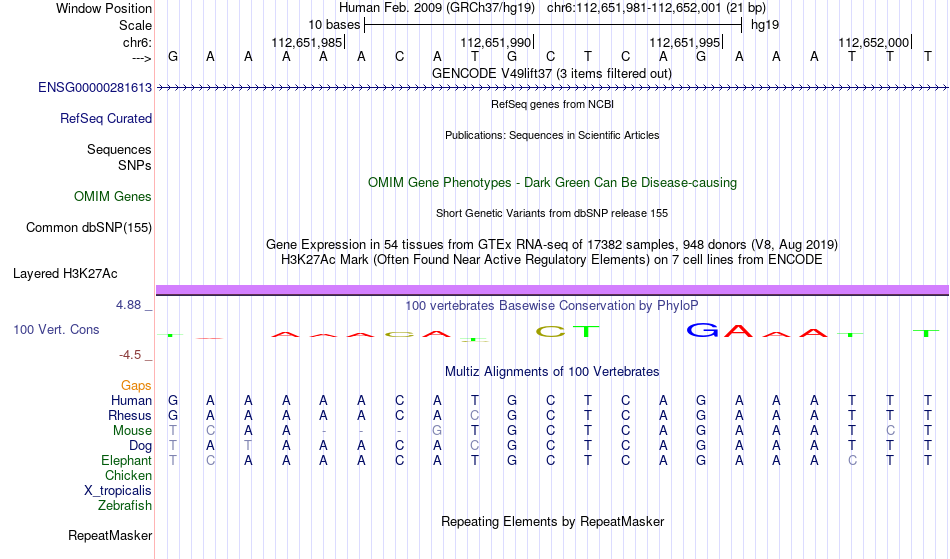The image size is (950, 559).
Task: Click the ENSG00000281613 intron arrow line
Action: (x=552, y=88)
